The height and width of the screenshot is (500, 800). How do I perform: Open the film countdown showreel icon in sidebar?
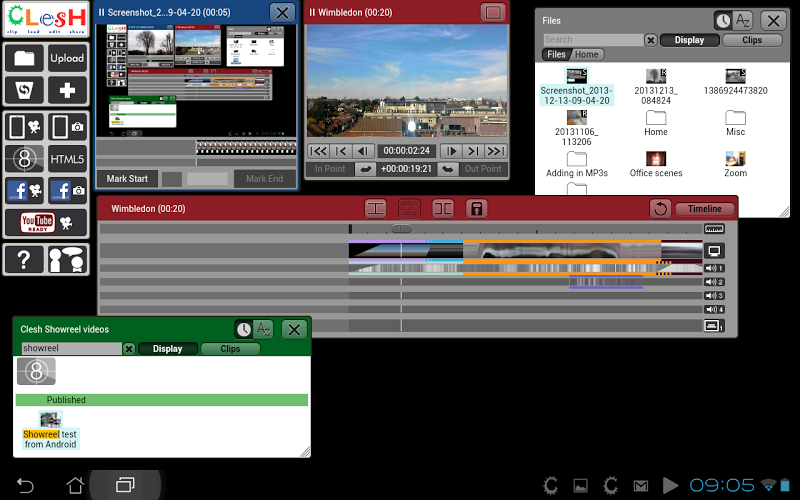click(24, 159)
